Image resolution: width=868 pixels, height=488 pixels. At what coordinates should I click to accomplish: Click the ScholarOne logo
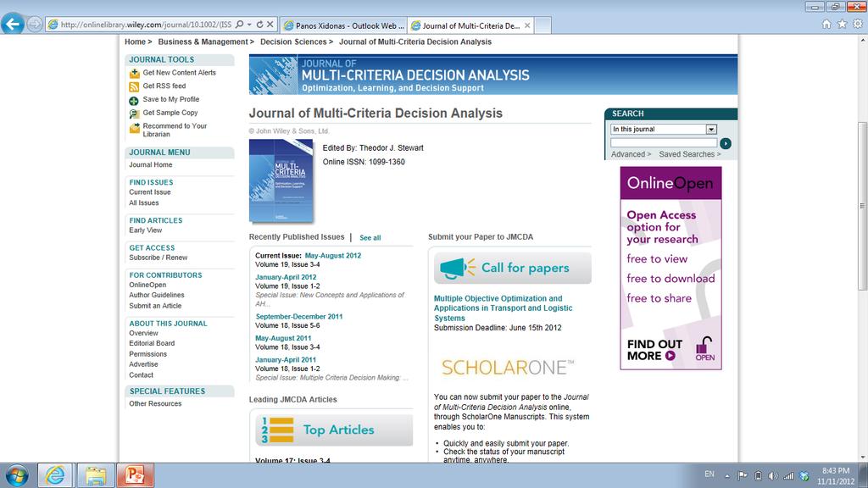(508, 368)
